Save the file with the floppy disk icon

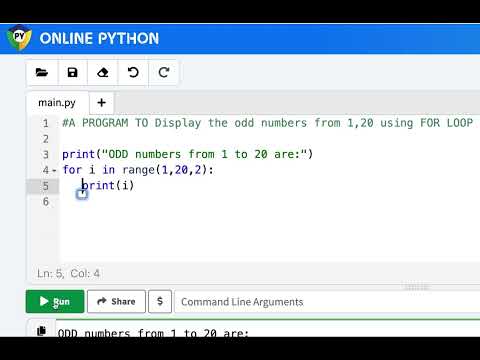(72, 72)
